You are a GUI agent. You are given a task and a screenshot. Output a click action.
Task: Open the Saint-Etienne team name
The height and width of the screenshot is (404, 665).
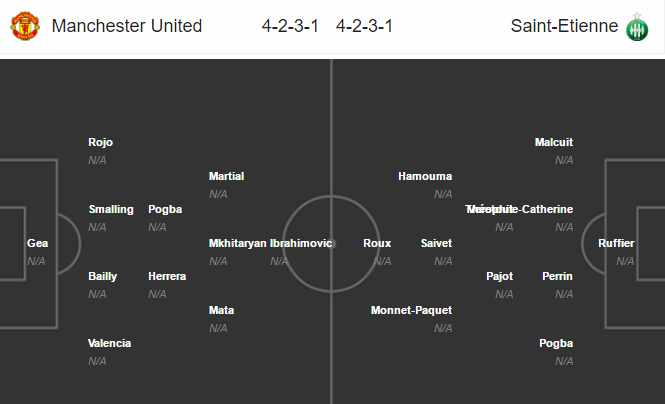coord(564,26)
